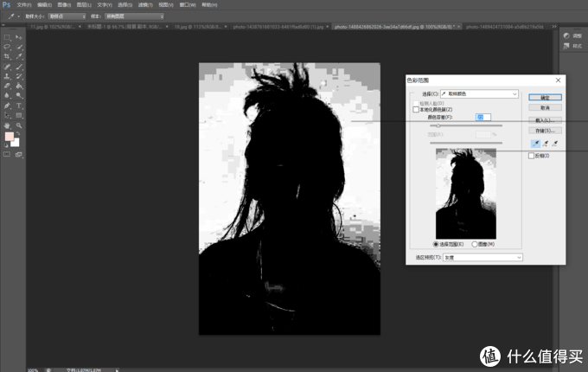Image resolution: width=588 pixels, height=372 pixels.
Task: Click the Add to Sample eyedropper
Action: coord(546,144)
